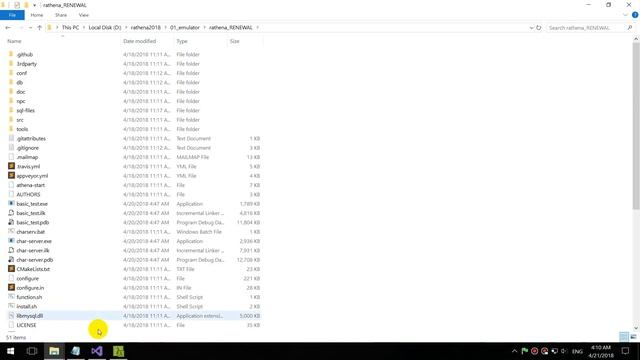Select the tools folder icon
This screenshot has height=360, width=640.
[11, 129]
